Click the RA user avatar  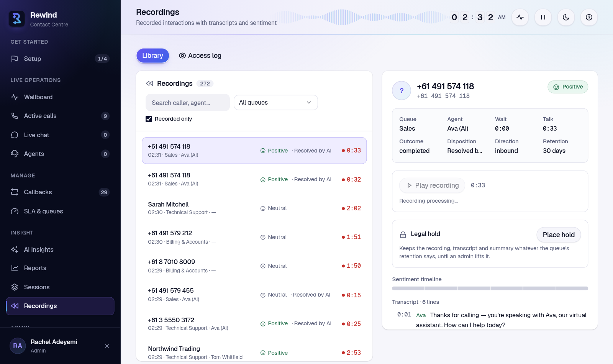tap(18, 346)
